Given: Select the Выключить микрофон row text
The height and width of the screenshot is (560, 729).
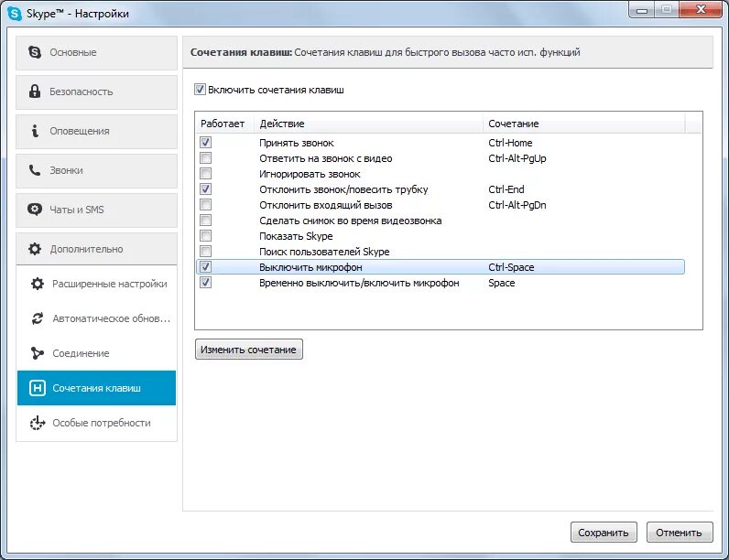Looking at the screenshot, I should coord(310,267).
